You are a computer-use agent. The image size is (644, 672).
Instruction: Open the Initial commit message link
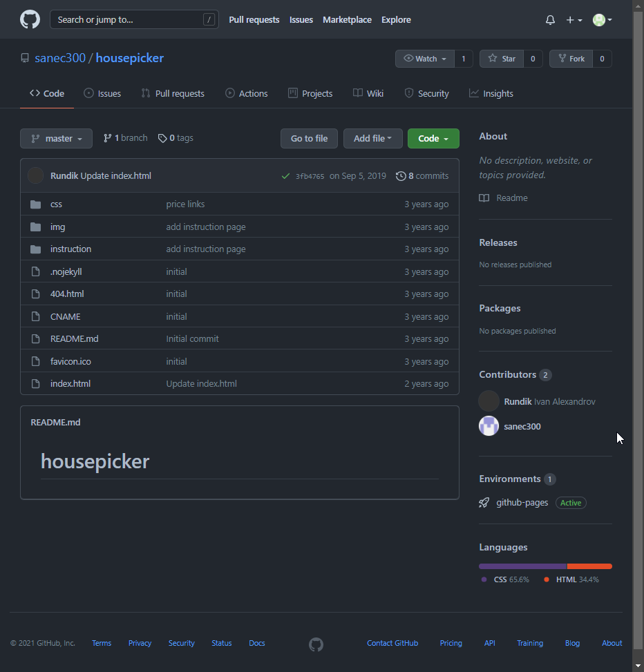(193, 338)
